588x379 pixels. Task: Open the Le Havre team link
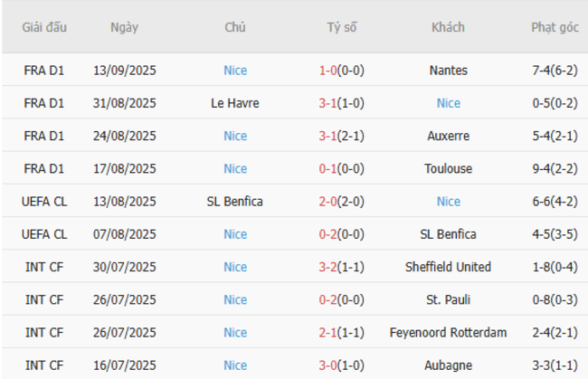[235, 103]
